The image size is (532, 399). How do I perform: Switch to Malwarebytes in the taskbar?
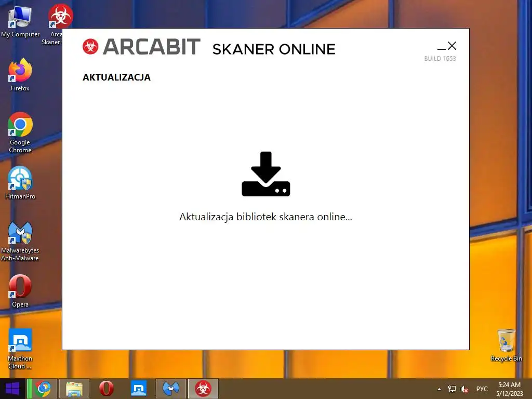(171, 389)
